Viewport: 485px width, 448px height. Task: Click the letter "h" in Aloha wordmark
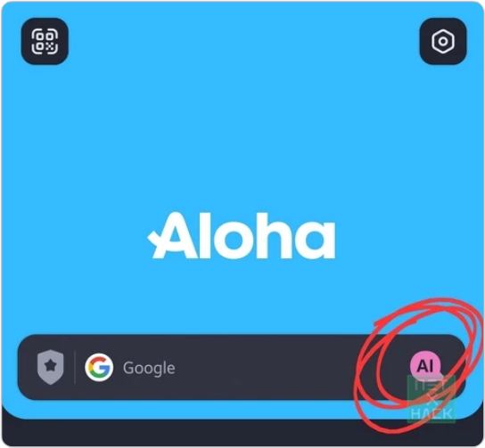tap(274, 235)
